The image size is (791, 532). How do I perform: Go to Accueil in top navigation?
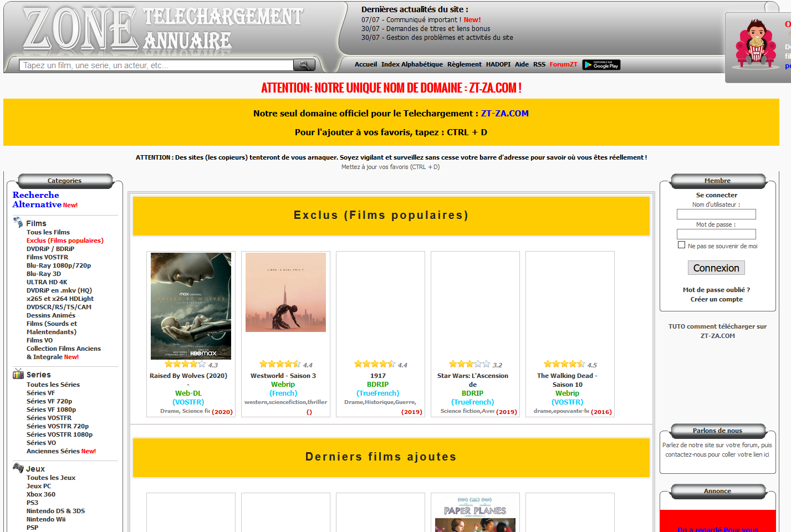(x=366, y=64)
